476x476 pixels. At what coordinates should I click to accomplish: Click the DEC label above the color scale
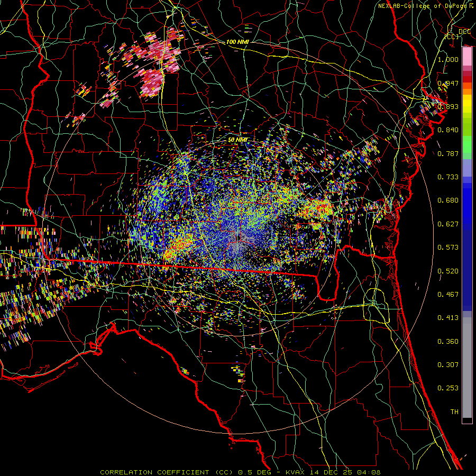pos(464,32)
